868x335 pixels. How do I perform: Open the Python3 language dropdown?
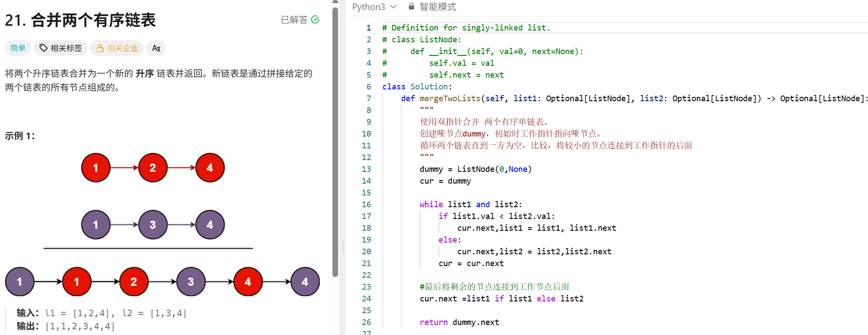(x=374, y=7)
